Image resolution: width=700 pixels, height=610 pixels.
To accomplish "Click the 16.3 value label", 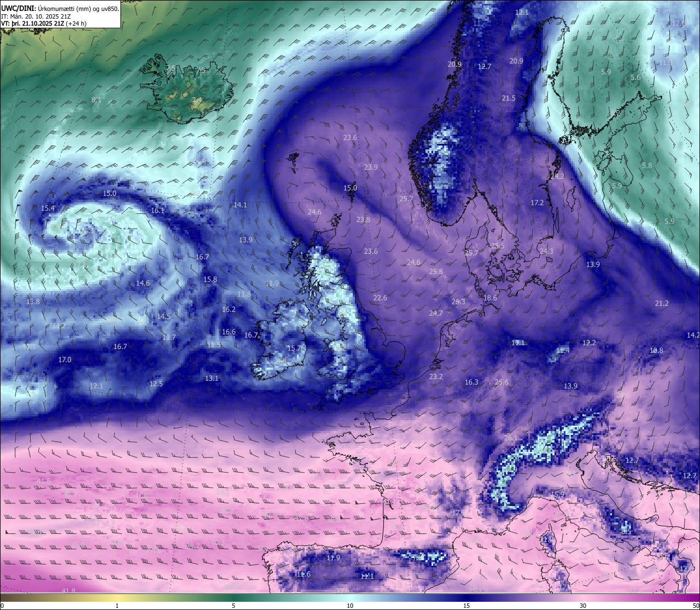I will (471, 382).
